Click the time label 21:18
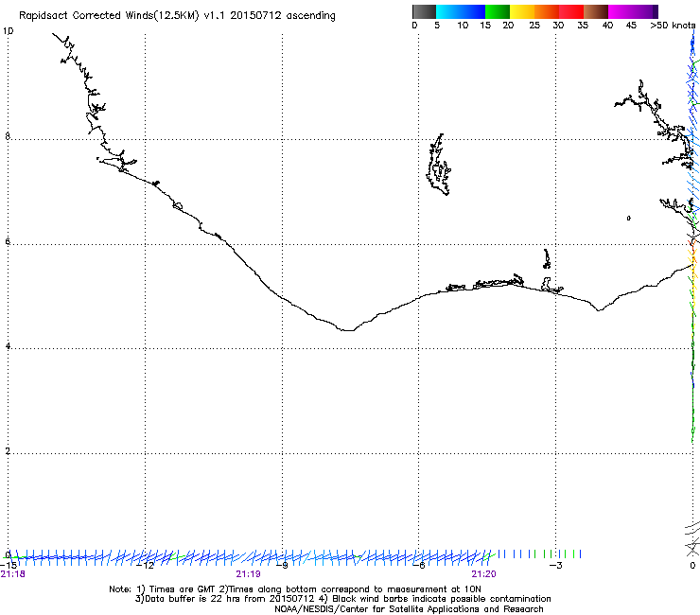The image size is (700, 615). click(x=13, y=574)
